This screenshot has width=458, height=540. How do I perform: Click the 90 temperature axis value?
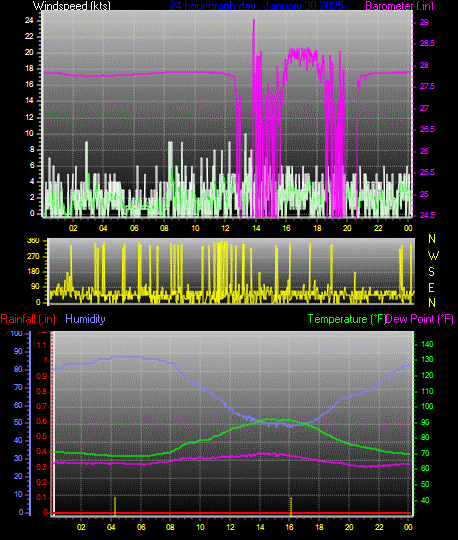coord(425,422)
